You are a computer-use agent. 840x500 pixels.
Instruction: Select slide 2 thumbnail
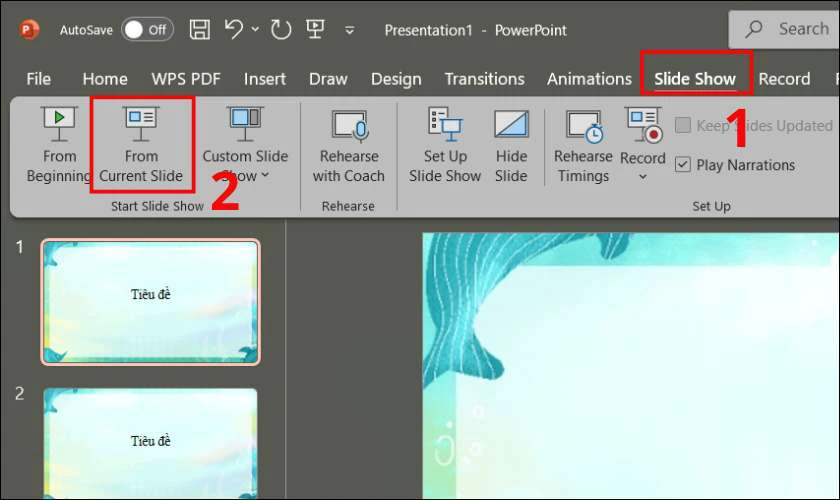[x=151, y=444]
